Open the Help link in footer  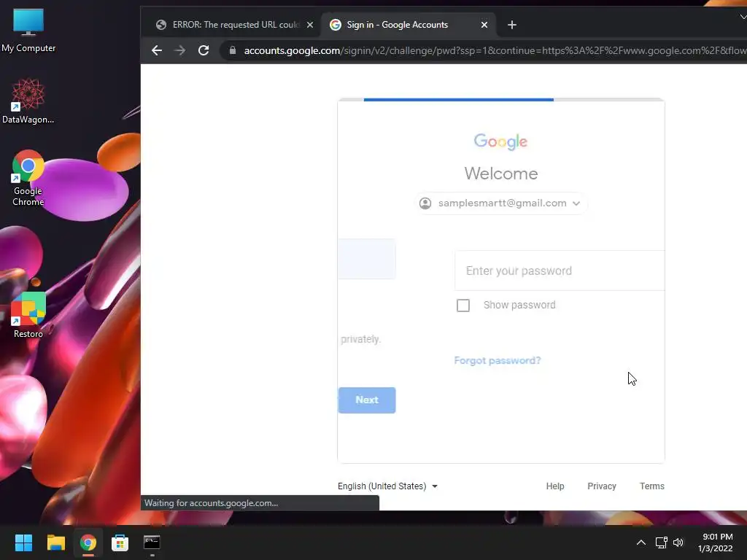(555, 486)
